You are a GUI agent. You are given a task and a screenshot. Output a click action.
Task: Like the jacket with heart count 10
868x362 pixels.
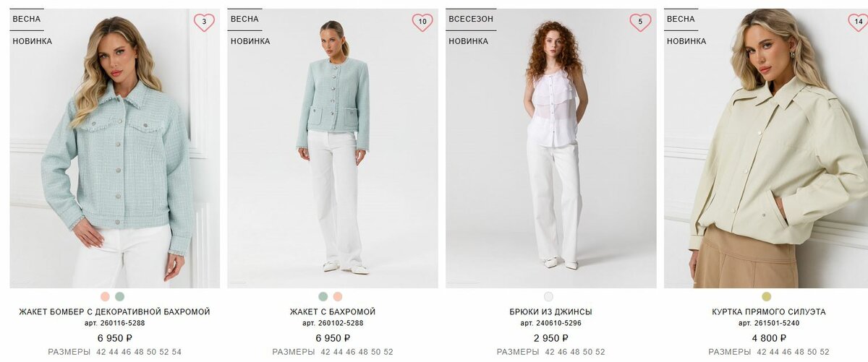[422, 22]
